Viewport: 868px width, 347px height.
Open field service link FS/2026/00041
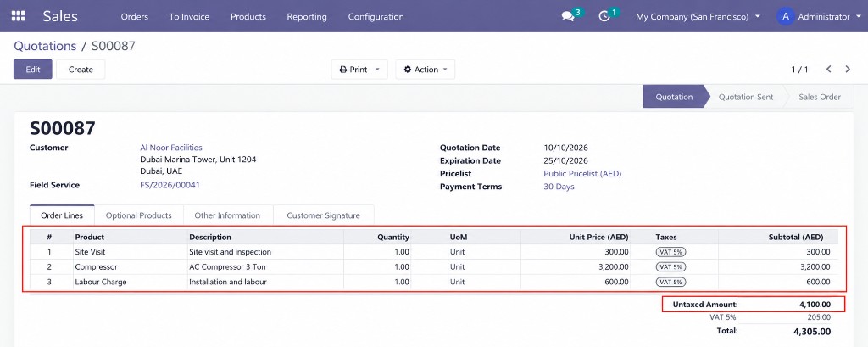pyautogui.click(x=170, y=185)
